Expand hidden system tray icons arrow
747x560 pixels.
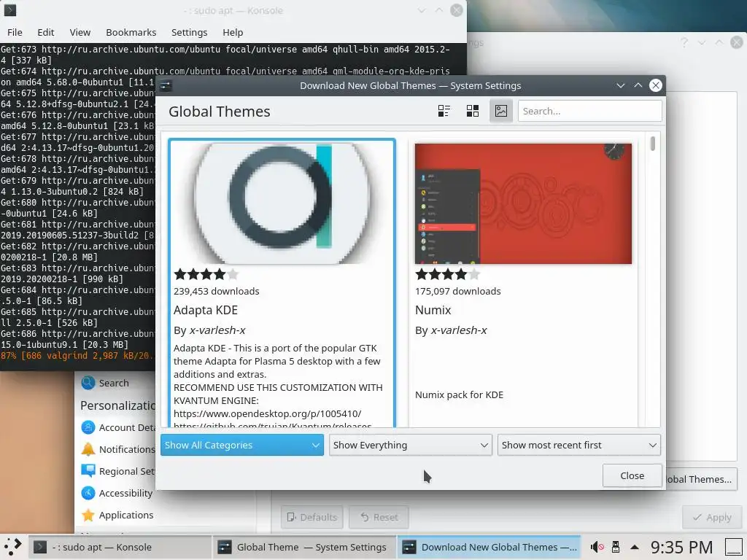coord(635,547)
